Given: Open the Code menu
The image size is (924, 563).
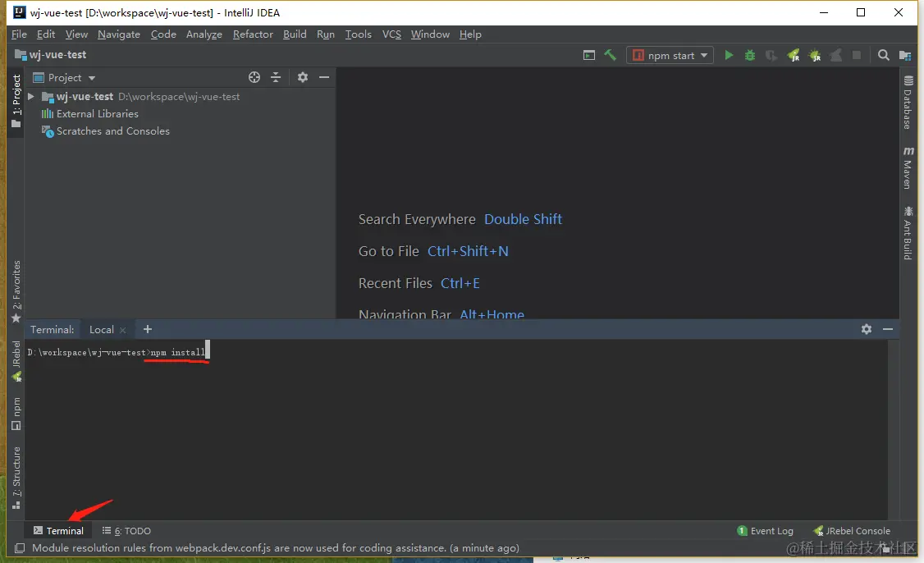Looking at the screenshot, I should click(x=163, y=34).
